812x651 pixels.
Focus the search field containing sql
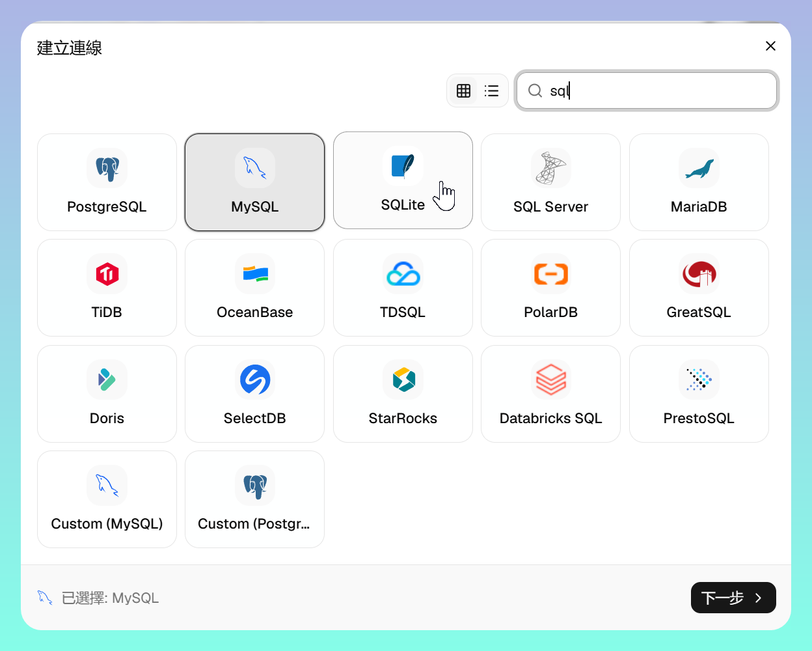tap(647, 90)
